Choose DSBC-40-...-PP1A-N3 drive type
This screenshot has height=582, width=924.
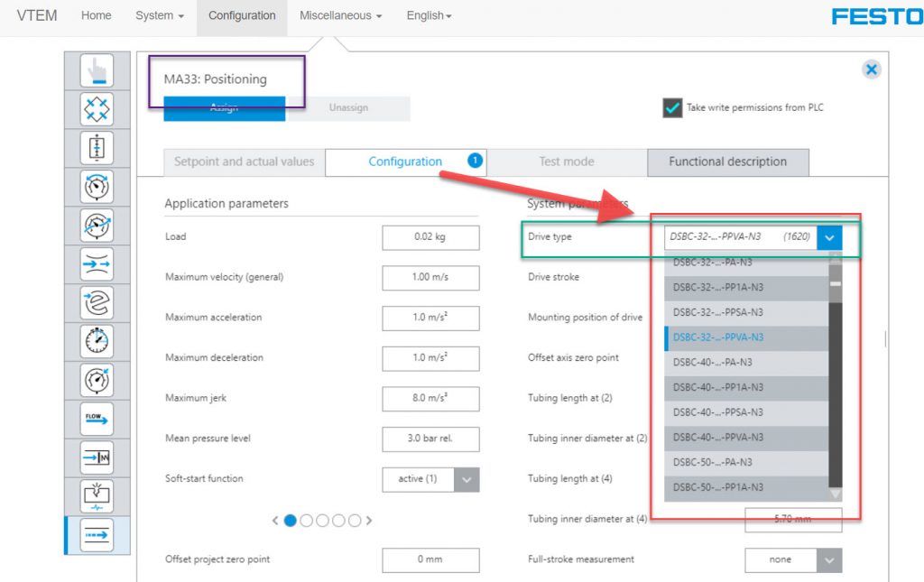pos(746,387)
